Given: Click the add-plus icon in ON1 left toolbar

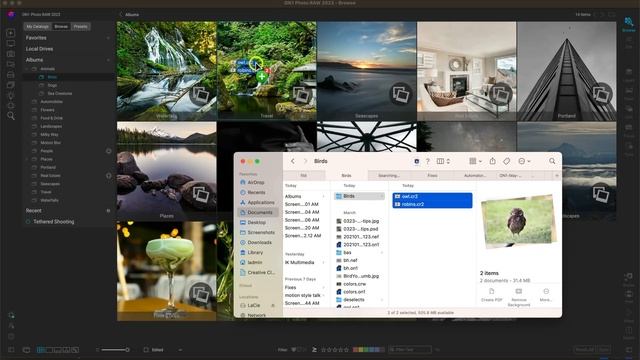Looking at the screenshot, I should [x=11, y=33].
